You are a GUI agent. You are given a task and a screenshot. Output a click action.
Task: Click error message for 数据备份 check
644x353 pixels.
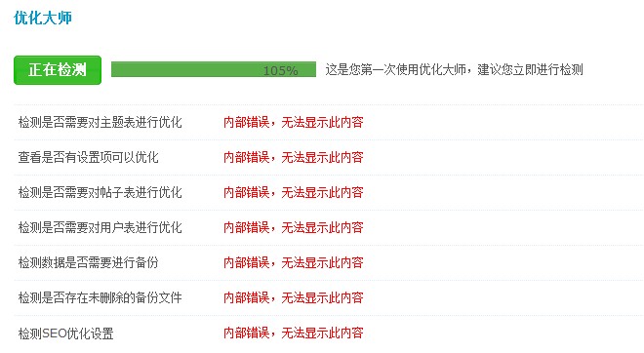(x=294, y=262)
